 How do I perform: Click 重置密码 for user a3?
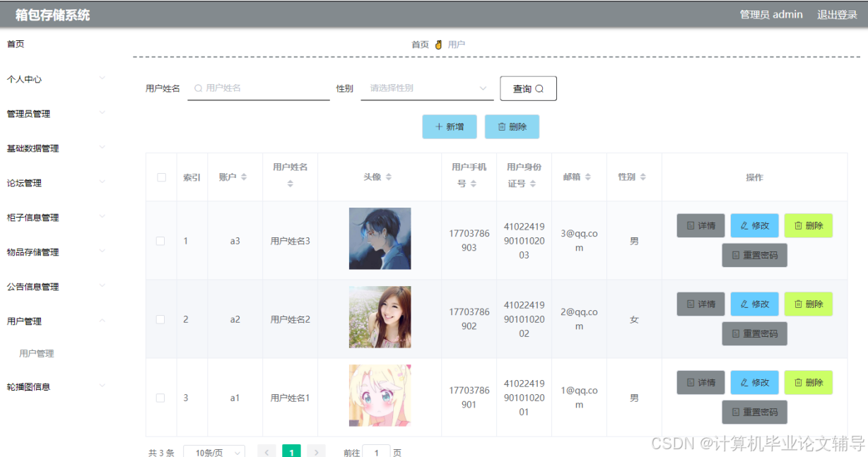(x=754, y=255)
